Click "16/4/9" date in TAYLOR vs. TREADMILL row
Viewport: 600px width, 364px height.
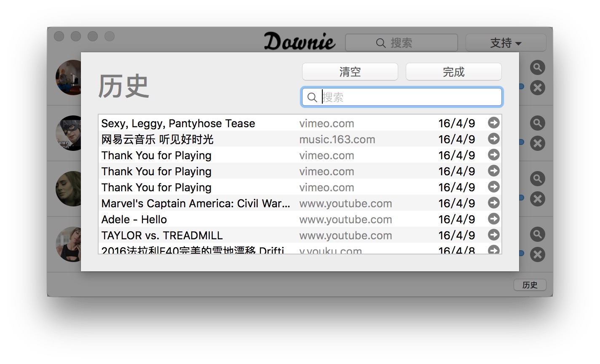click(456, 236)
